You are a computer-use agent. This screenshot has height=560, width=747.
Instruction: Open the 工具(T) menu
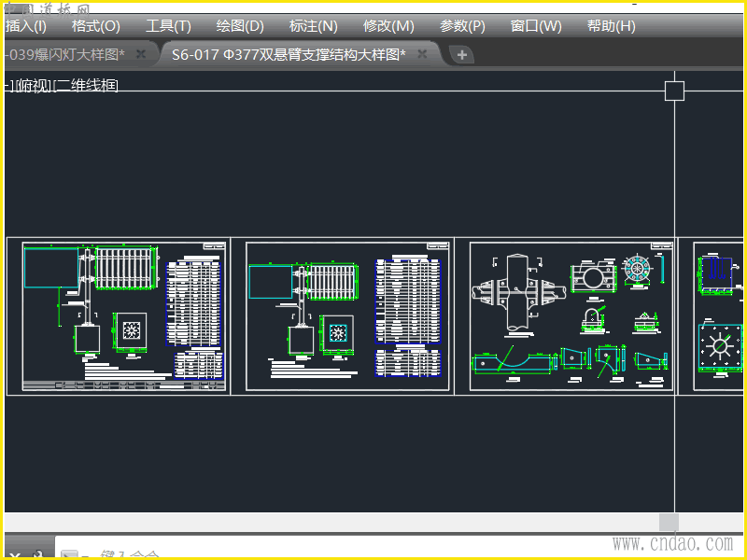tap(168, 26)
